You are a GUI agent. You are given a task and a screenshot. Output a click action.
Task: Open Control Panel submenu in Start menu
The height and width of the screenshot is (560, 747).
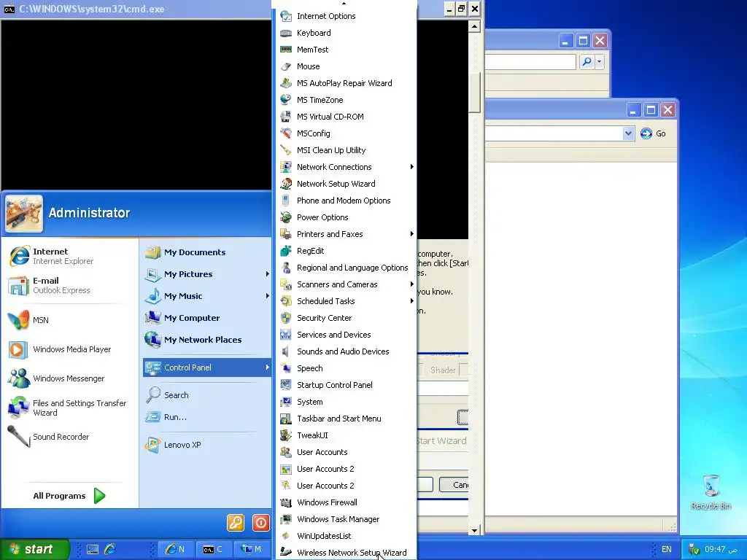coord(206,367)
